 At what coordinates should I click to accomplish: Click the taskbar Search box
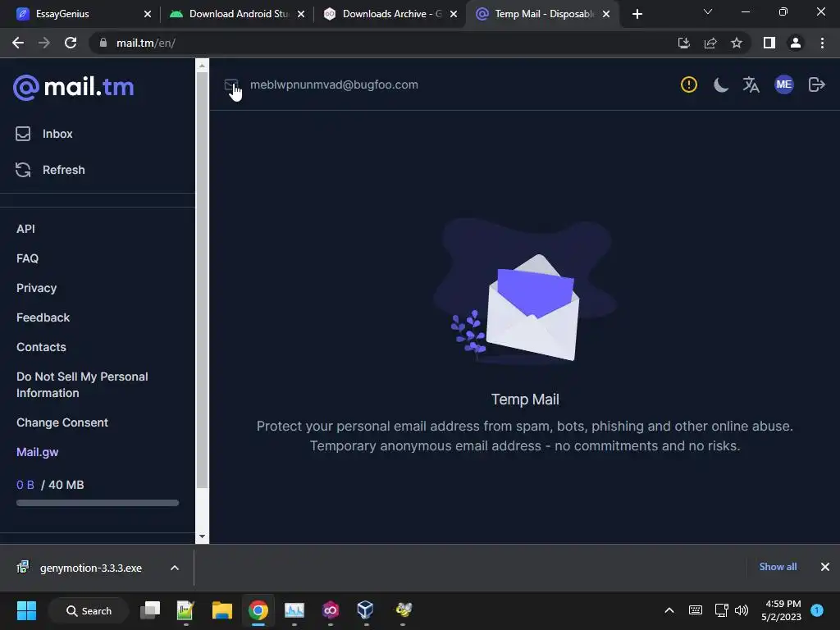click(x=89, y=610)
